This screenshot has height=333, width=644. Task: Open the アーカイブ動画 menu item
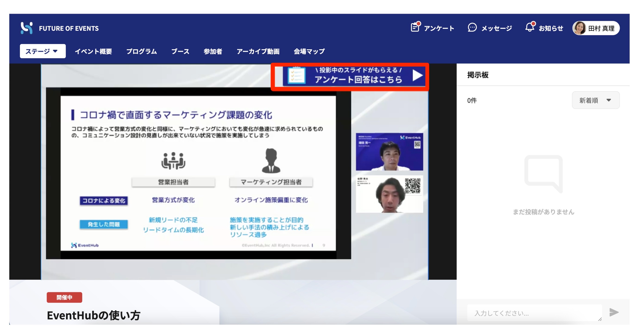point(258,51)
